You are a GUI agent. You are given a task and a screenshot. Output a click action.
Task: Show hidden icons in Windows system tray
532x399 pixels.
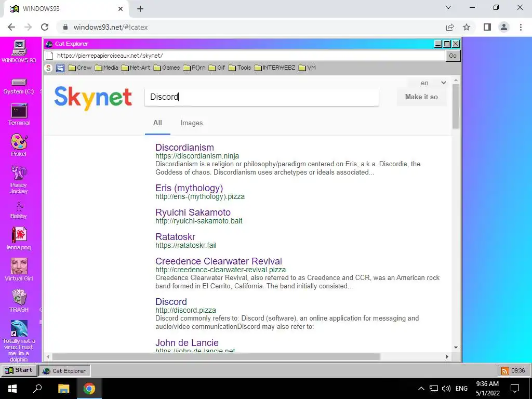tap(421, 389)
